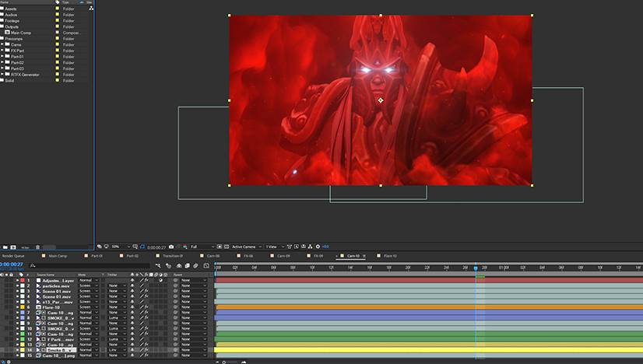Click the graph editor icon in timeline
This screenshot has width=643, height=364.
206,266
